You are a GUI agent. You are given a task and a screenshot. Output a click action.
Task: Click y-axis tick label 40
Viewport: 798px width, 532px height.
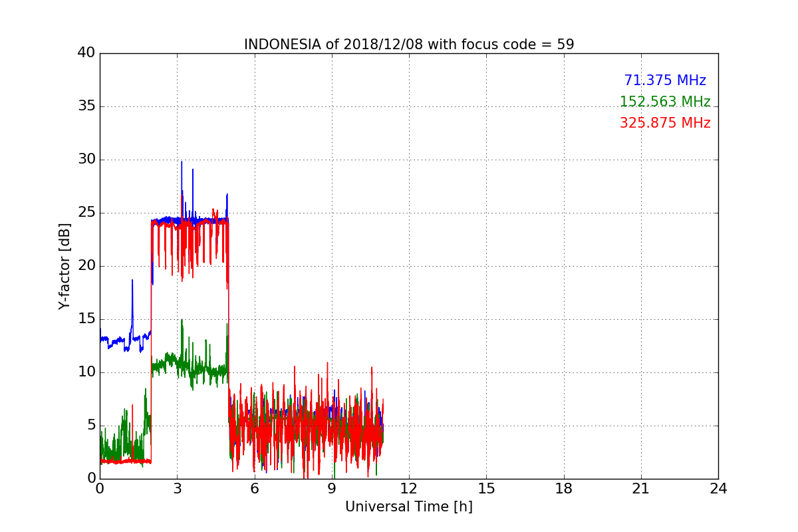(x=86, y=53)
